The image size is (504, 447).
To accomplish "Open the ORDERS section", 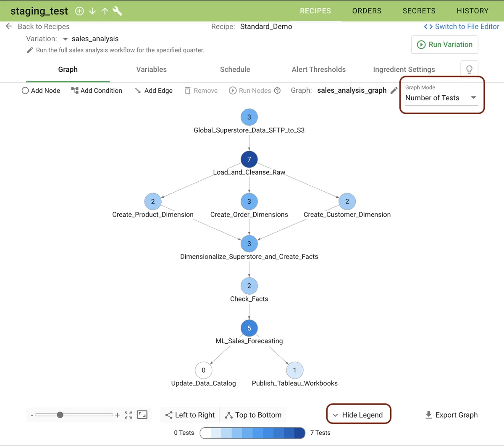I will [x=367, y=11].
